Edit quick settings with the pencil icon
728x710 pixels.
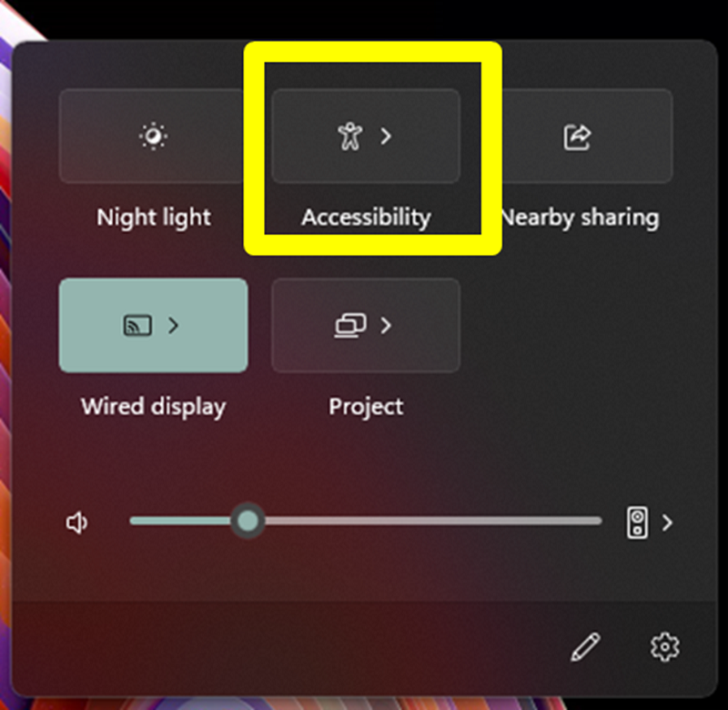pyautogui.click(x=585, y=646)
